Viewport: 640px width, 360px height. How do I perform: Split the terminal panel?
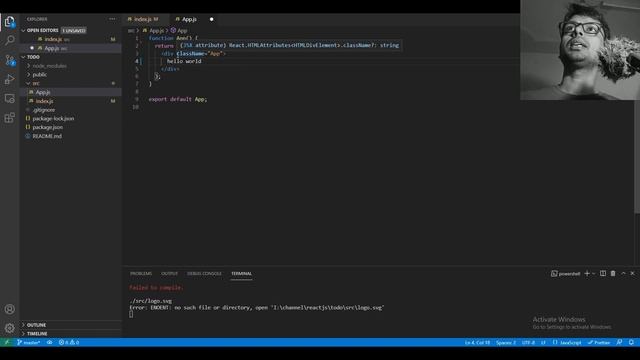click(603, 273)
